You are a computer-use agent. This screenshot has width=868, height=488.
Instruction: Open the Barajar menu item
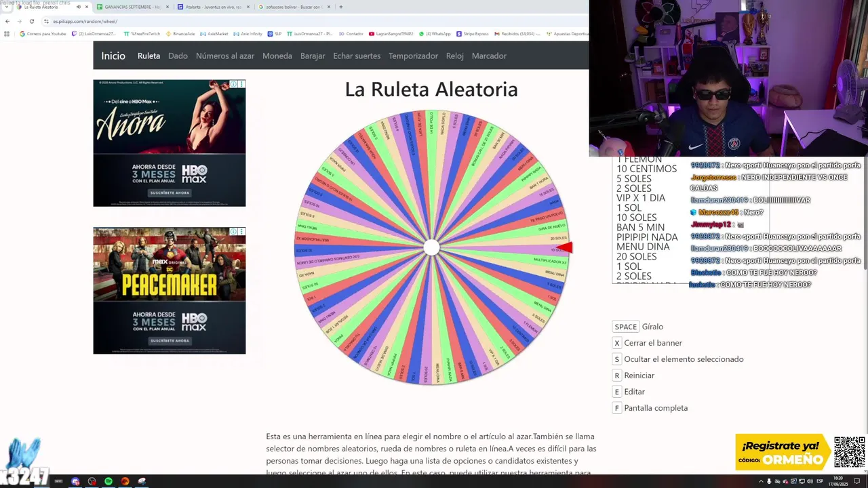click(x=313, y=56)
